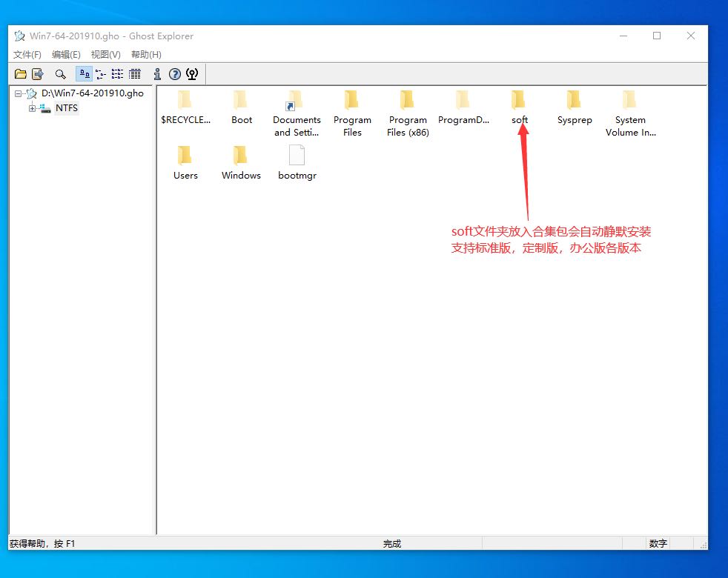Switch to small icons view
The width and height of the screenshot is (728, 578).
click(x=101, y=74)
